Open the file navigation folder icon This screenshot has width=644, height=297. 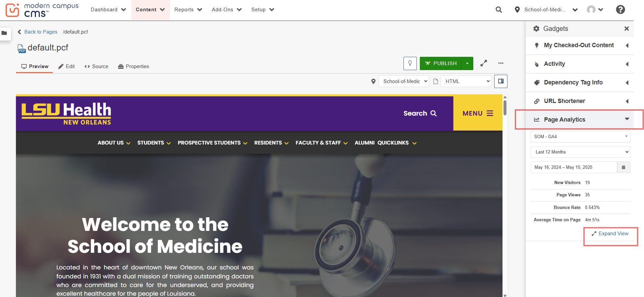(4, 33)
